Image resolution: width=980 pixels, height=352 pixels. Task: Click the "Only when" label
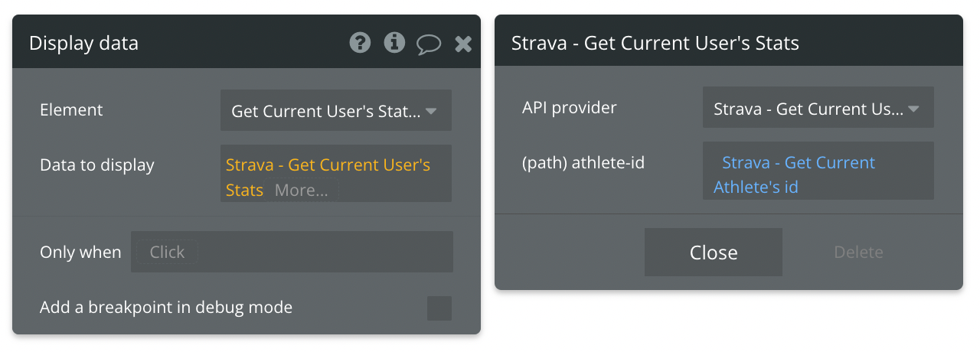(80, 253)
